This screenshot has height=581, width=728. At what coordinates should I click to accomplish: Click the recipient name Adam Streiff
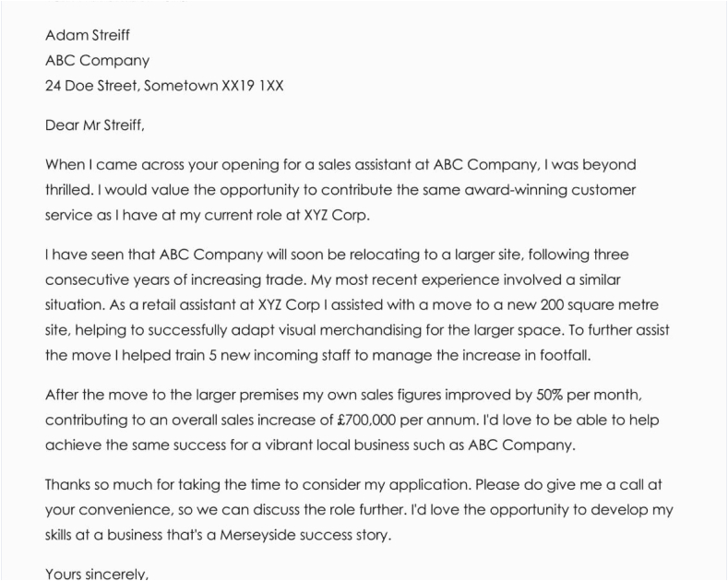88,36
